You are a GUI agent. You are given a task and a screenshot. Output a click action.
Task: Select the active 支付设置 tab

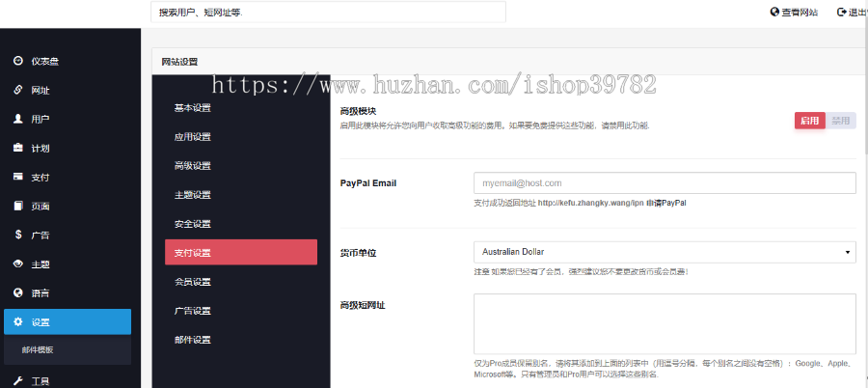tap(241, 252)
